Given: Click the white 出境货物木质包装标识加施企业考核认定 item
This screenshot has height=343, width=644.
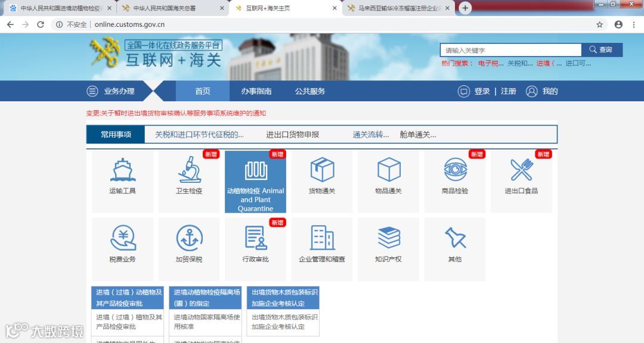Looking at the screenshot, I should (x=284, y=322).
